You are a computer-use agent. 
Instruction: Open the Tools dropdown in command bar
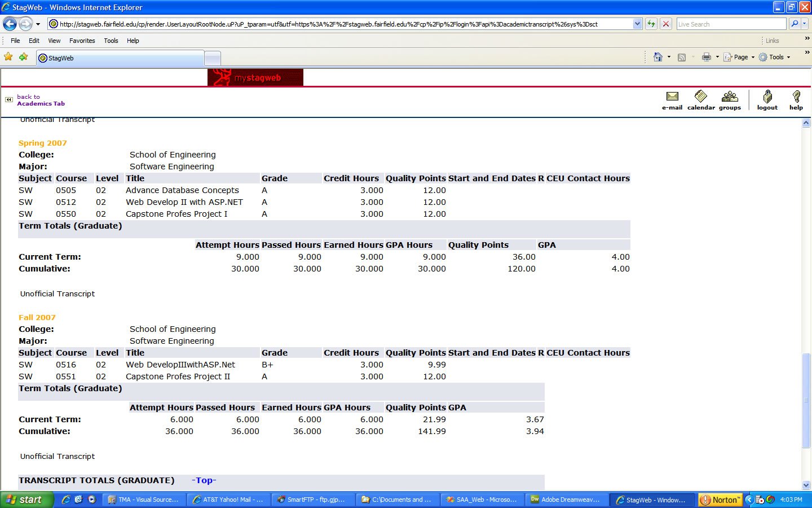tap(775, 57)
